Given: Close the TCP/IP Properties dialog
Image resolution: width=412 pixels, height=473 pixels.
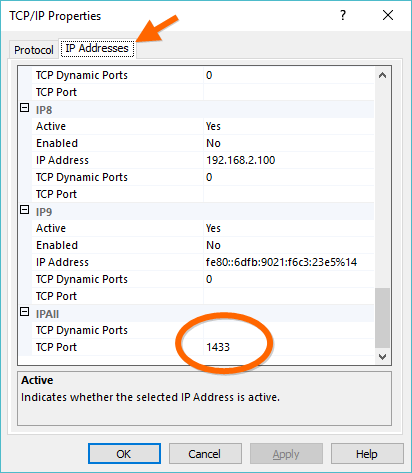Looking at the screenshot, I should [x=388, y=15].
